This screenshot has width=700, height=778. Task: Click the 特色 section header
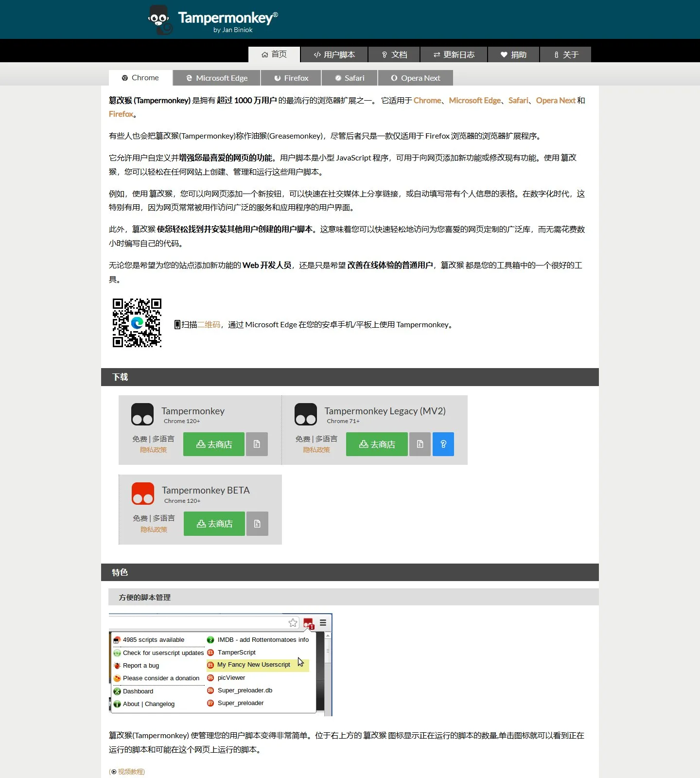tap(350, 572)
